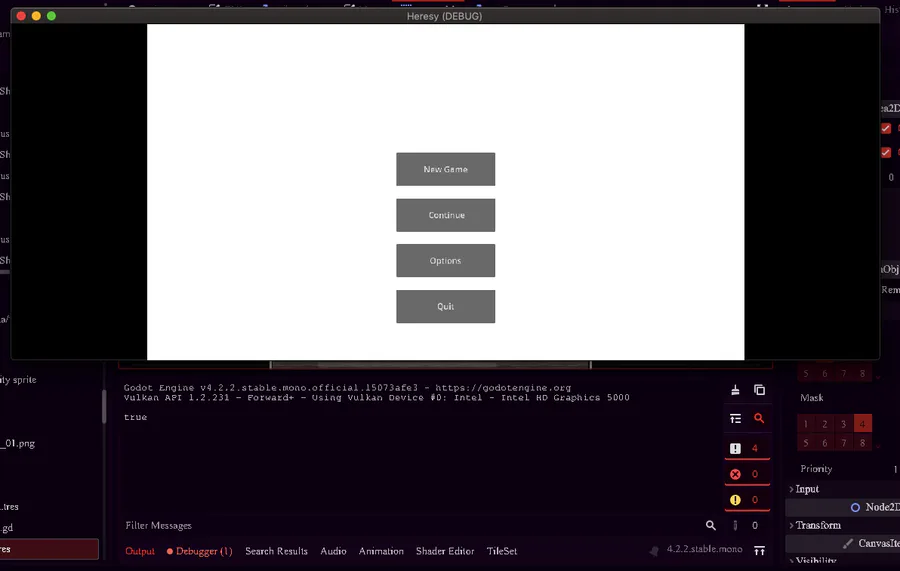Expand the Transform section in inspector
The height and width of the screenshot is (571, 900).
pos(815,525)
